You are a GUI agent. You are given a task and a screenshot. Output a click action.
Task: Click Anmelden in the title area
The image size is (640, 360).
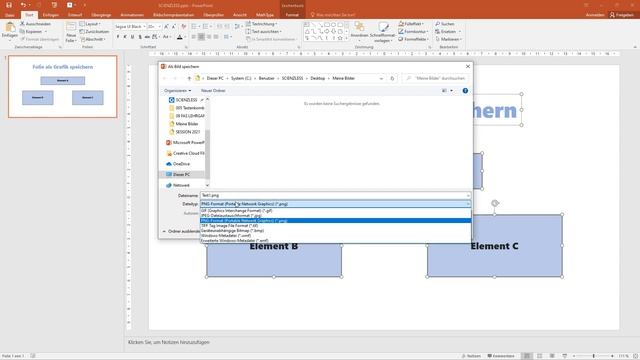pos(595,15)
